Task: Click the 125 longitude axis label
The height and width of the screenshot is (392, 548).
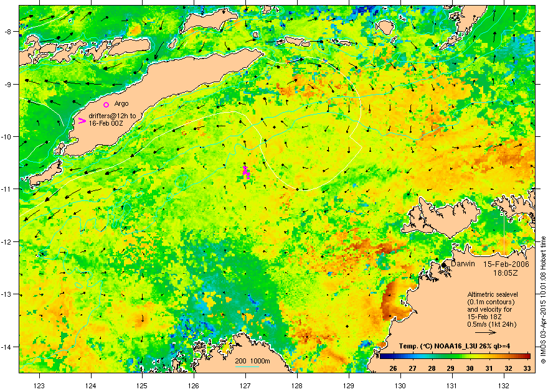Action: click(x=142, y=386)
